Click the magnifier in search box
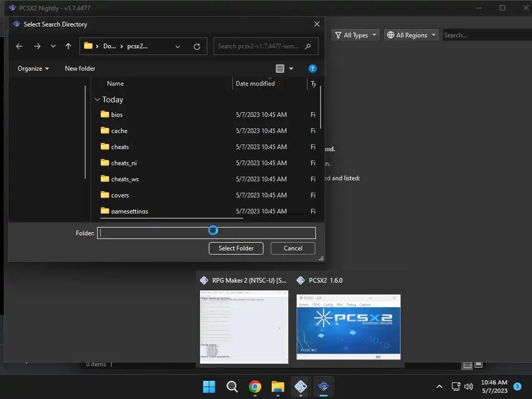 (x=308, y=46)
